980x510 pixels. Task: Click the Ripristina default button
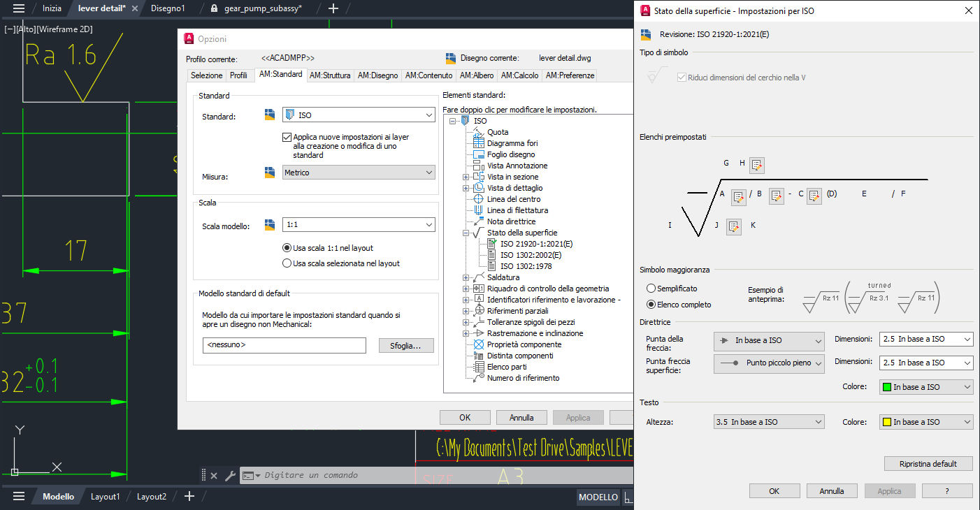click(x=928, y=464)
